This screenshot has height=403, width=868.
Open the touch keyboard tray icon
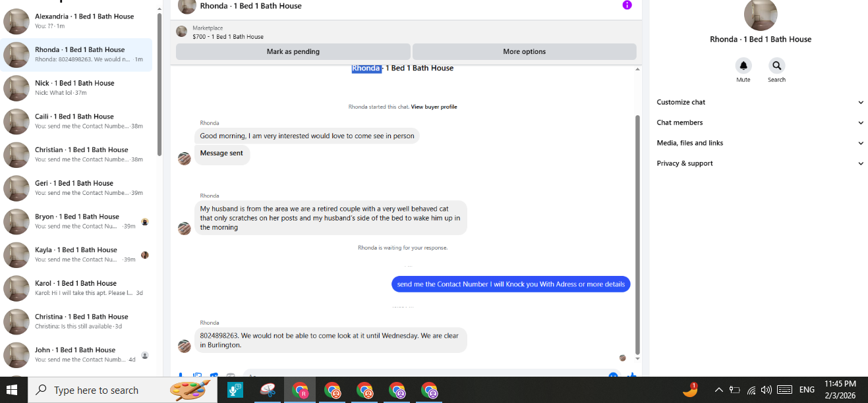pos(784,390)
